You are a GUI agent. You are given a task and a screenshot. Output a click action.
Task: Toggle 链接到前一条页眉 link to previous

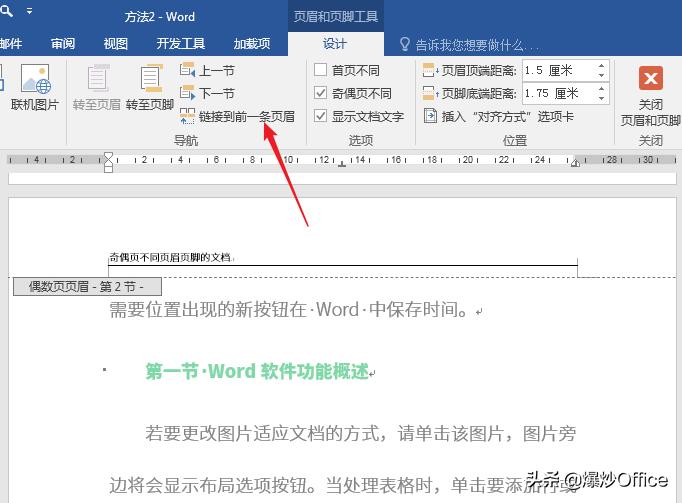point(237,116)
